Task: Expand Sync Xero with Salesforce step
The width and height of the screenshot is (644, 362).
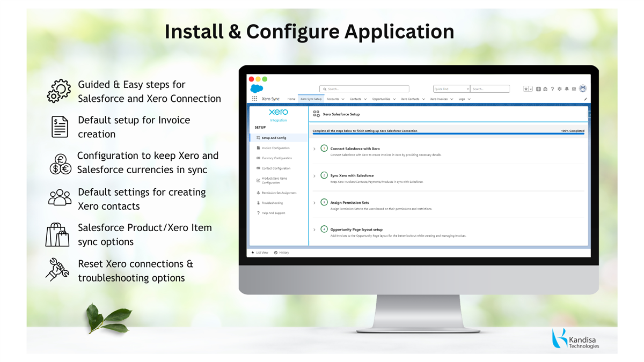Action: coord(314,176)
